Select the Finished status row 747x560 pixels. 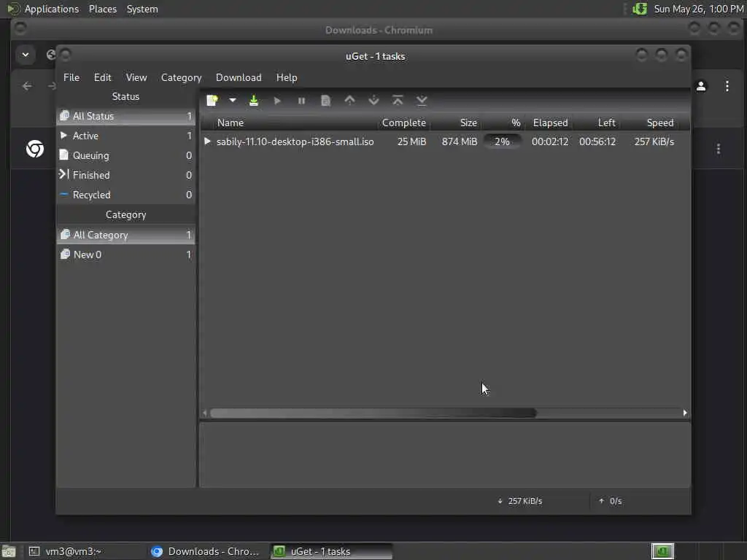(126, 175)
